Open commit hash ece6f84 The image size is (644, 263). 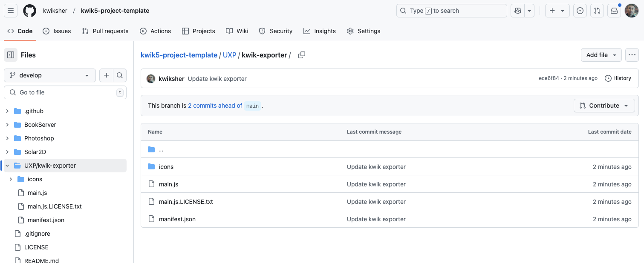pos(549,78)
